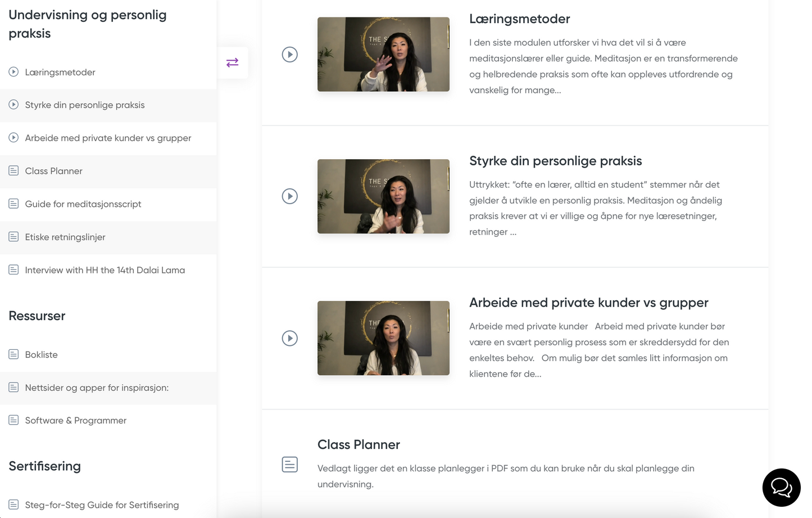The width and height of the screenshot is (812, 518).
Task: Play the Styrke din personlige praksis video
Action: (290, 196)
